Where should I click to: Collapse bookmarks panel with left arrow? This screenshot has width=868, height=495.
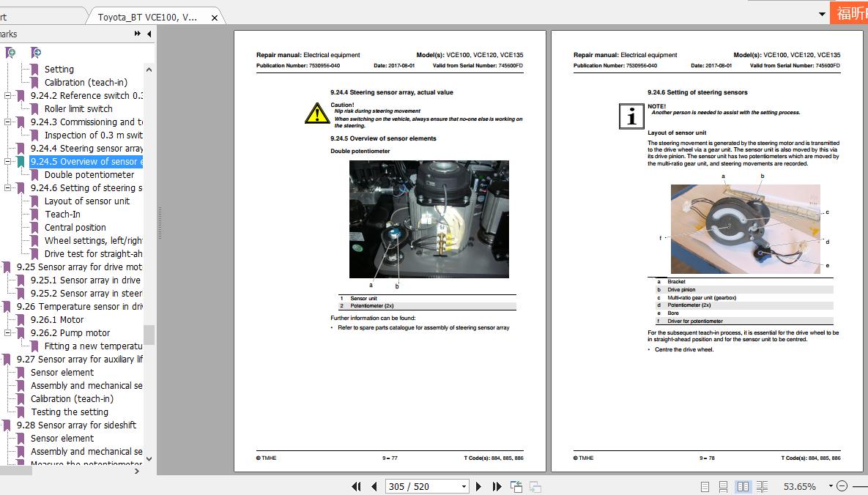pos(149,34)
